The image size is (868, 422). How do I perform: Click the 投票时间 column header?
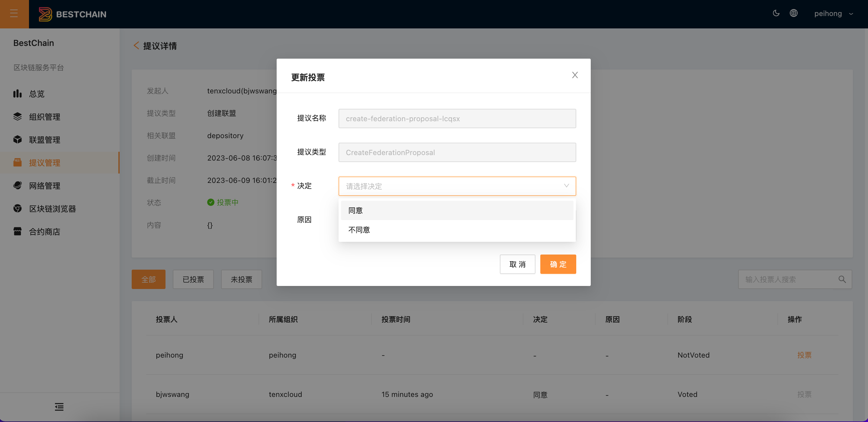396,319
